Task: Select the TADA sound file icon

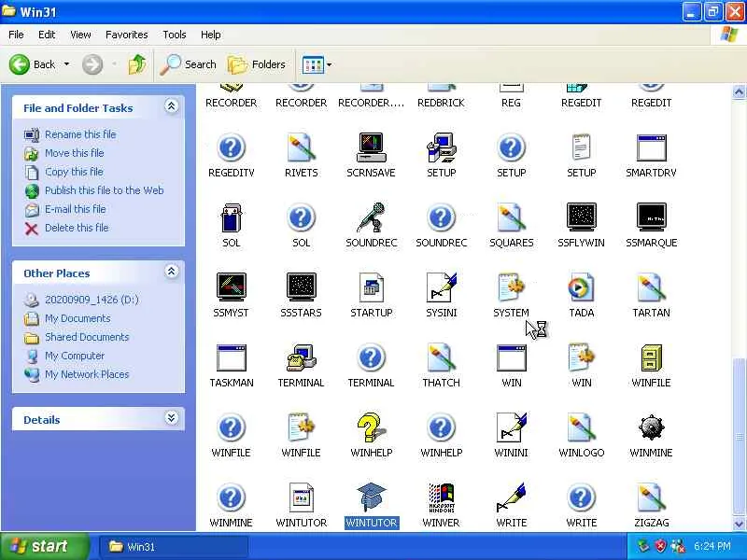Action: (x=581, y=287)
